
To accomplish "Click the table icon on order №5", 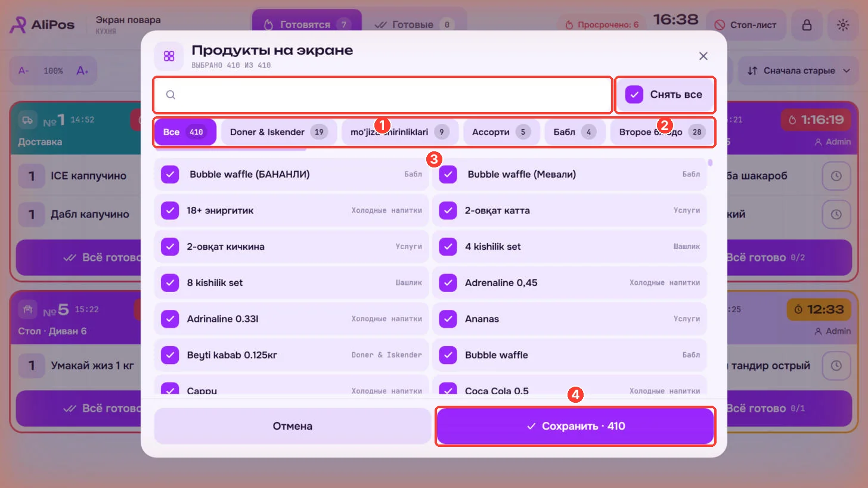I will tap(27, 309).
